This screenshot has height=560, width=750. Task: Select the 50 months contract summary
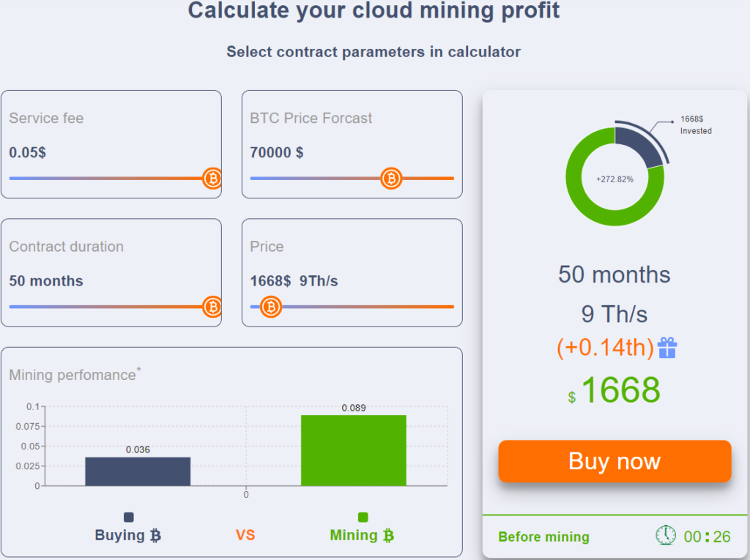pyautogui.click(x=614, y=275)
